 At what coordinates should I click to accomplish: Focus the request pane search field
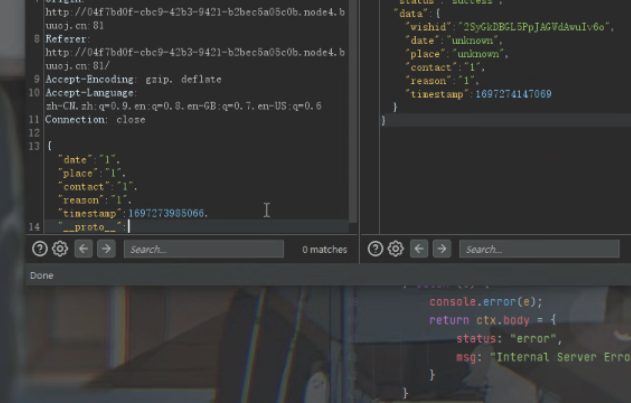tap(204, 249)
